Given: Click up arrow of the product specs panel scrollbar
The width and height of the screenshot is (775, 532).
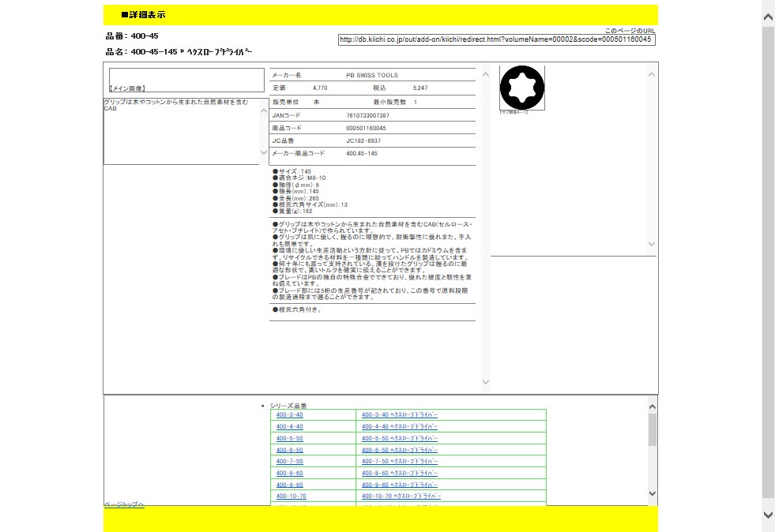Looking at the screenshot, I should tap(485, 74).
